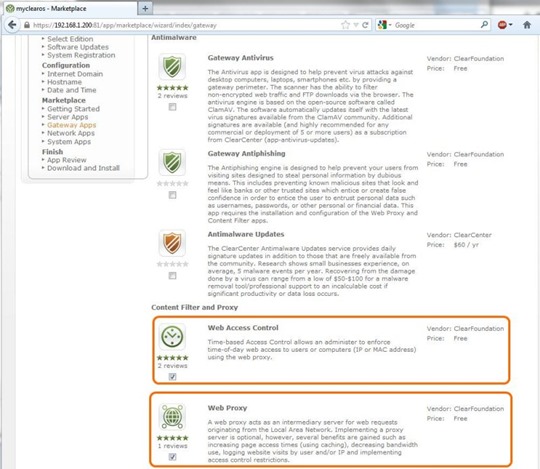Click the Gateway Antiphishing shield icon
Screen dimensions: 540x469
[x=172, y=162]
